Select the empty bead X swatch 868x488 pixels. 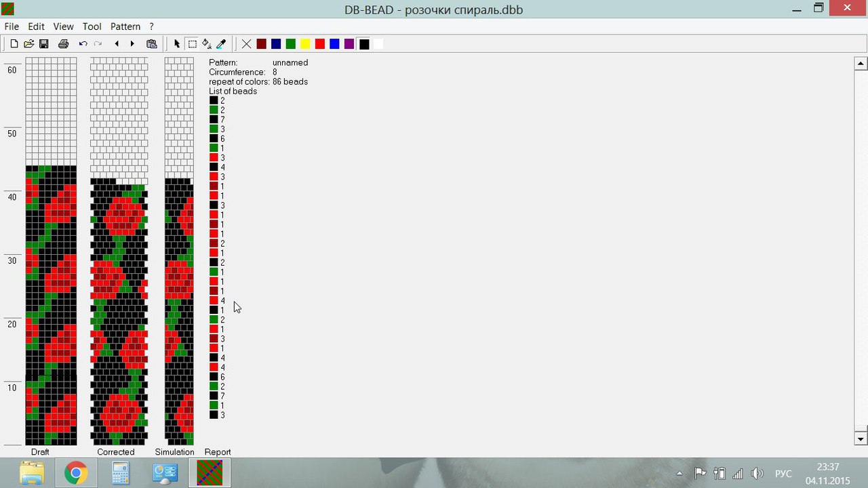point(247,44)
